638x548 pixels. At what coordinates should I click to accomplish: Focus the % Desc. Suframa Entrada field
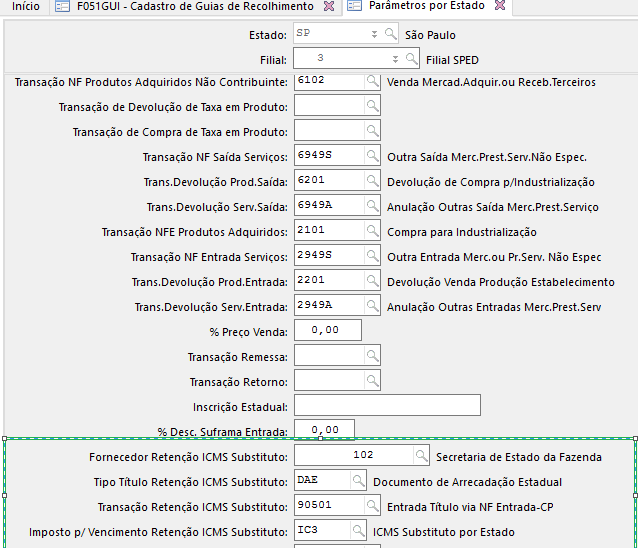325,430
